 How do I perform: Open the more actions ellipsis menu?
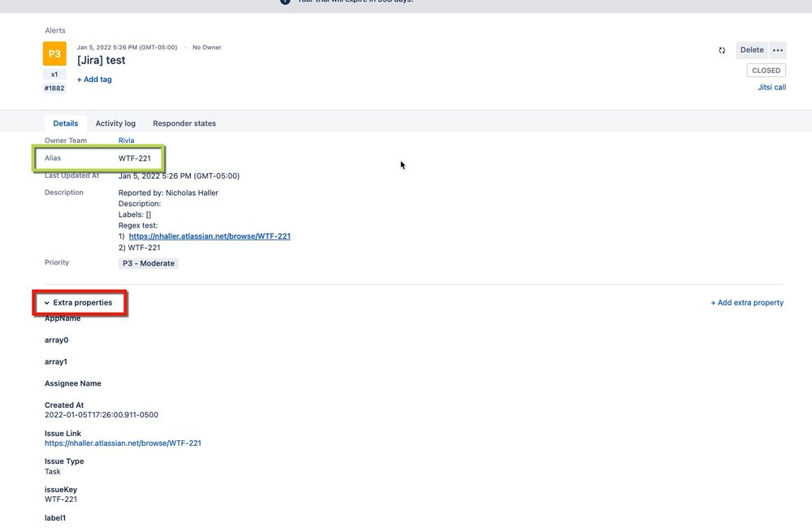[778, 50]
